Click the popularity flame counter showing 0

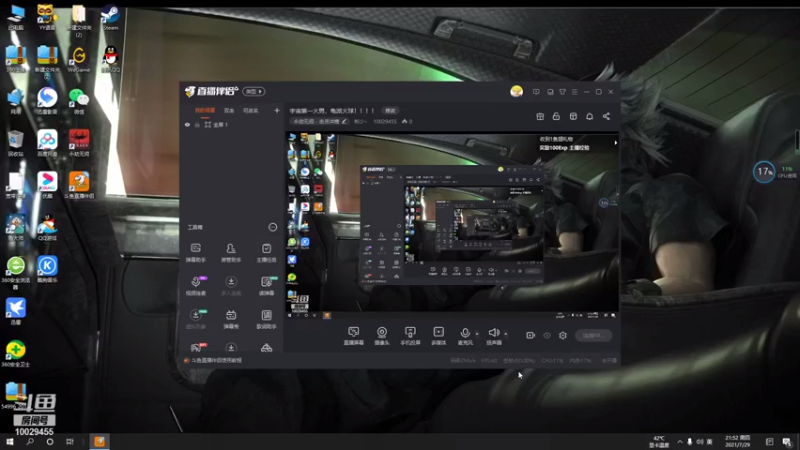[407, 121]
